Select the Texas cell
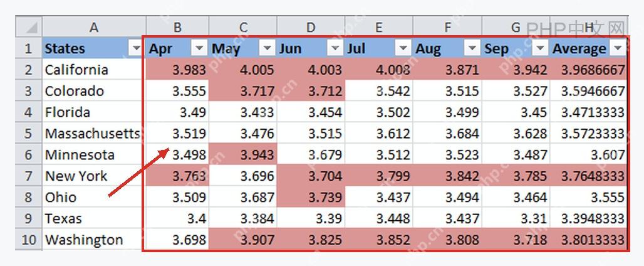The width and height of the screenshot is (644, 266). point(94,218)
